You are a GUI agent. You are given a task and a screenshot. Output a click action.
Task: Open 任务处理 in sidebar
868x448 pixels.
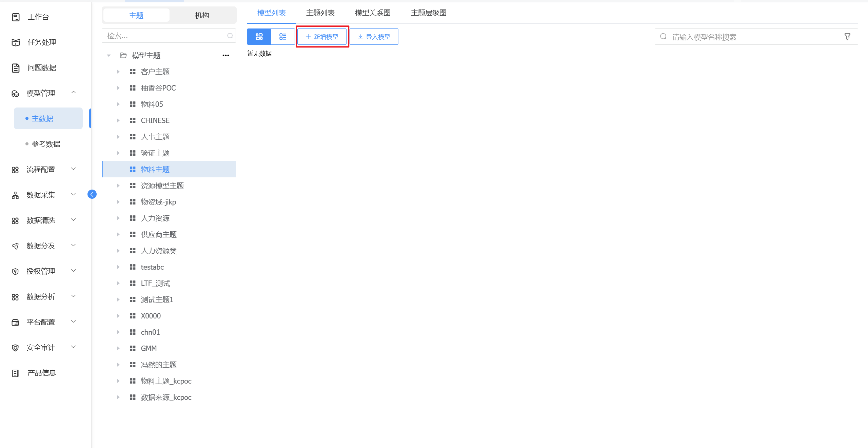point(41,42)
